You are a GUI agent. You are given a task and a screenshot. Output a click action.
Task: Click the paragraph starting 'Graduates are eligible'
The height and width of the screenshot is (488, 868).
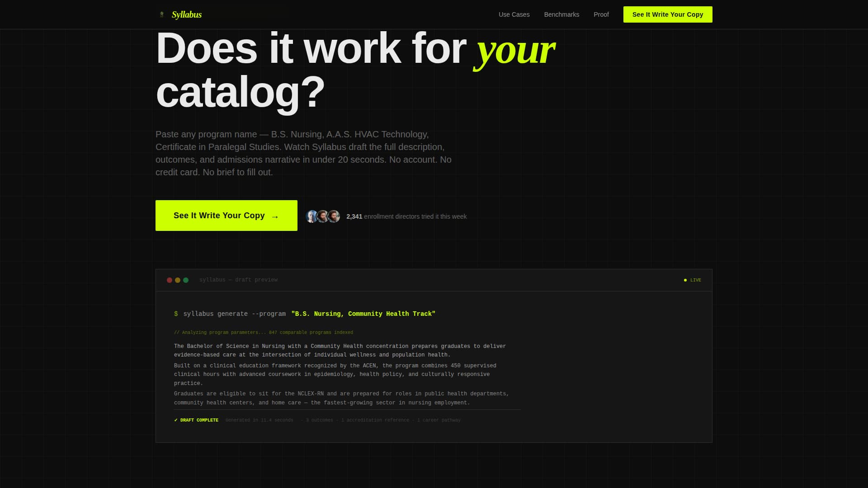point(341,398)
